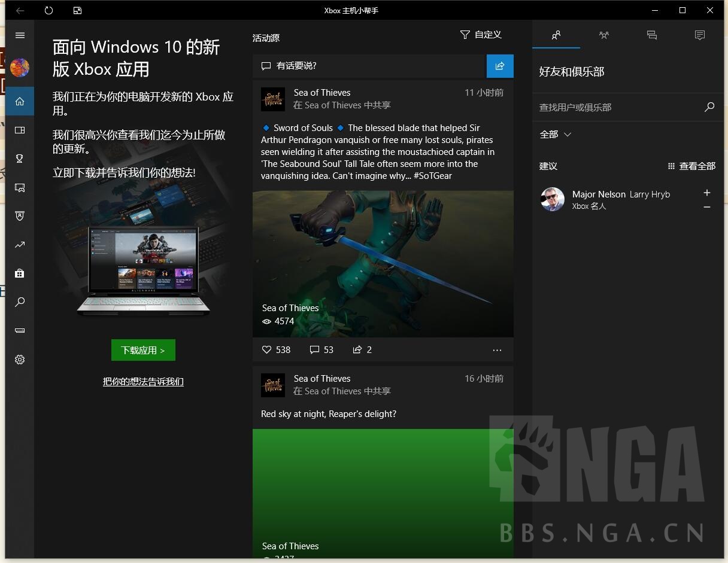Click the blue share post button
Image resolution: width=728 pixels, height=563 pixels.
[500, 66]
